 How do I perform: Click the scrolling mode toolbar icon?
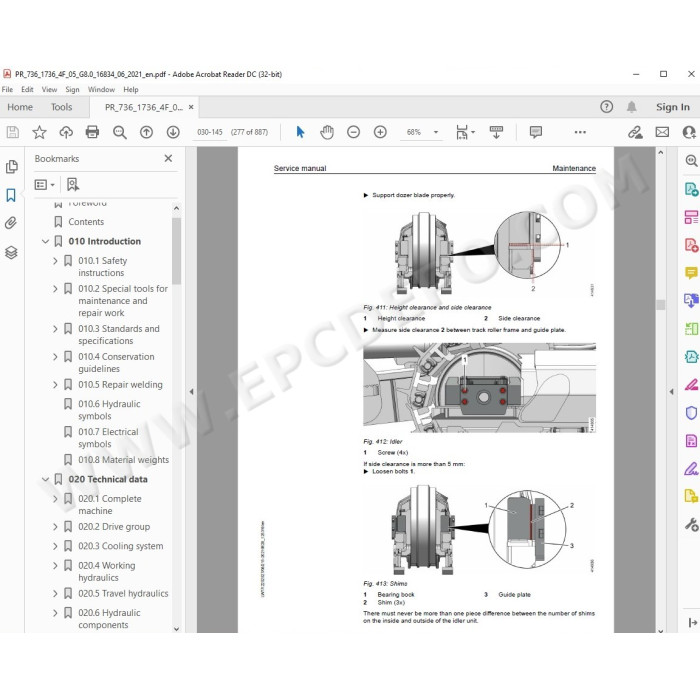(496, 132)
